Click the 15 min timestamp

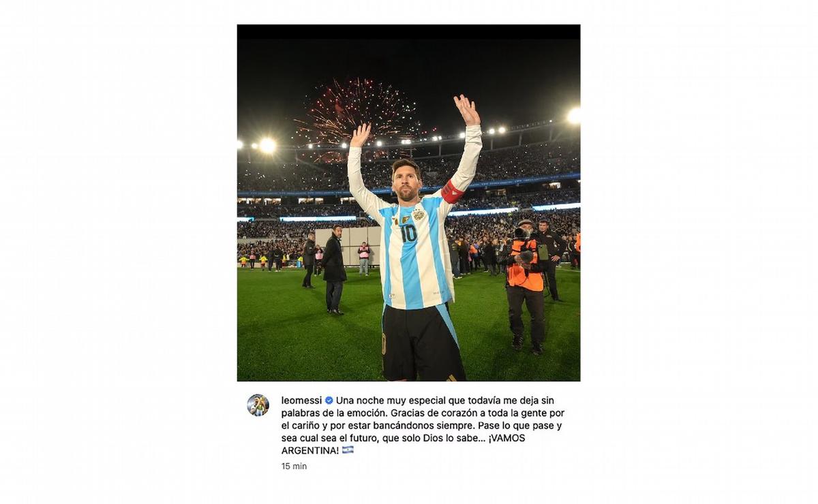point(294,467)
